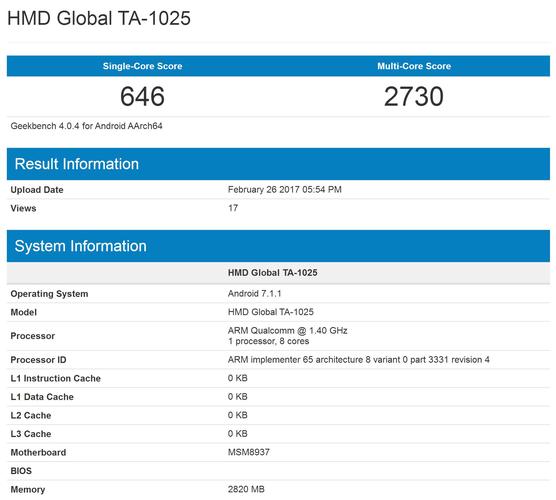This screenshot has width=556, height=500.
Task: Click HMD Global TA-1025 column header in table
Action: coord(272,272)
